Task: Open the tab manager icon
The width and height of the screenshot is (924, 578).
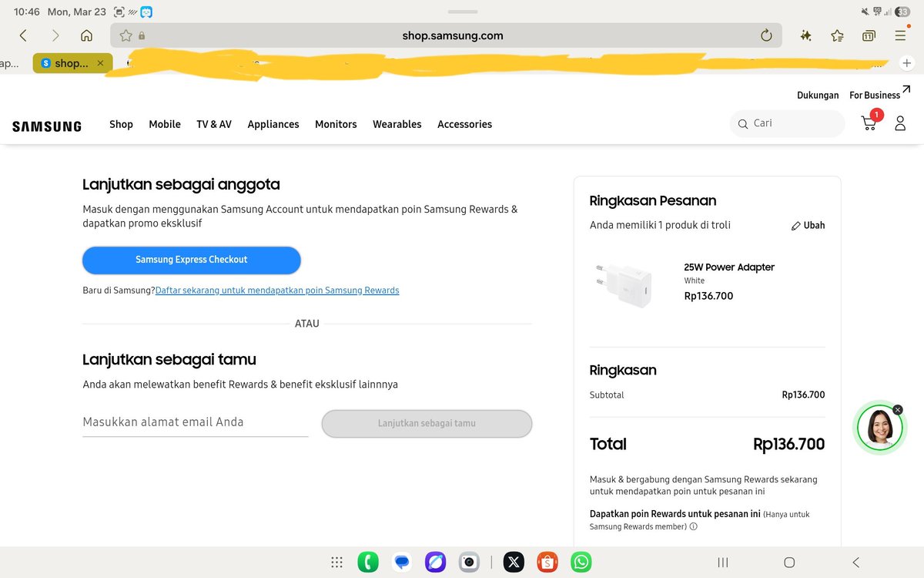Action: [869, 35]
